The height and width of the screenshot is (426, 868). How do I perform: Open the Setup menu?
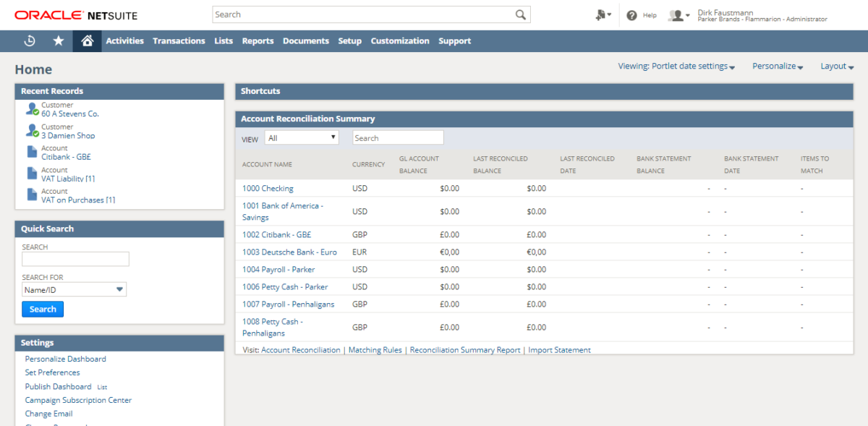pyautogui.click(x=350, y=41)
